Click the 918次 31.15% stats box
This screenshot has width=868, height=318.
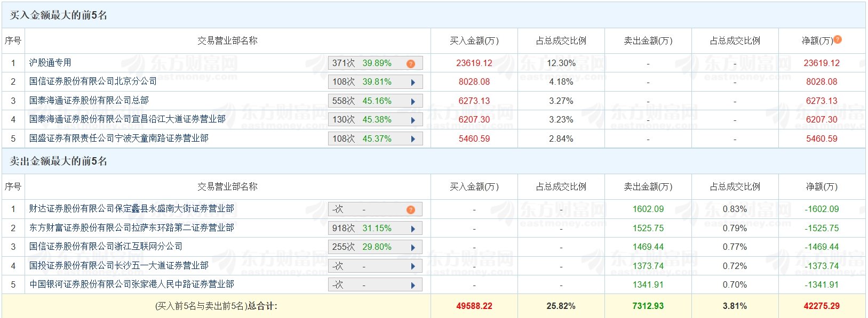(375, 228)
